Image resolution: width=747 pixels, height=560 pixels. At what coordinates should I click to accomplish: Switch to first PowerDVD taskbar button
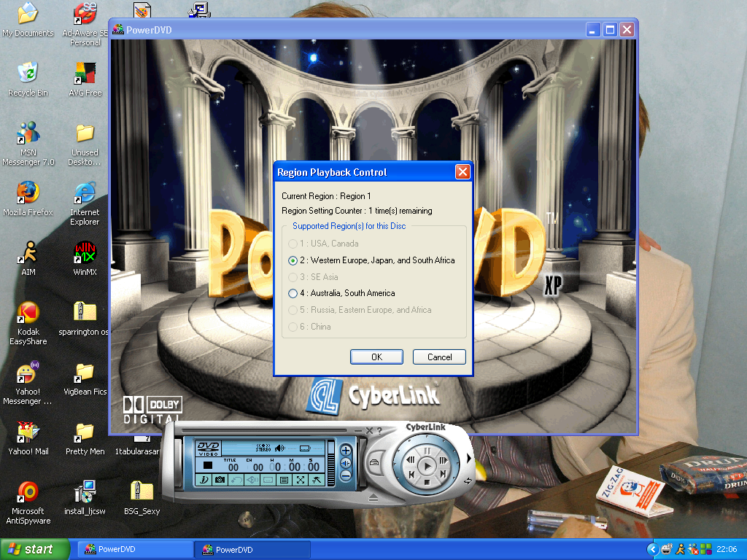pyautogui.click(x=134, y=549)
